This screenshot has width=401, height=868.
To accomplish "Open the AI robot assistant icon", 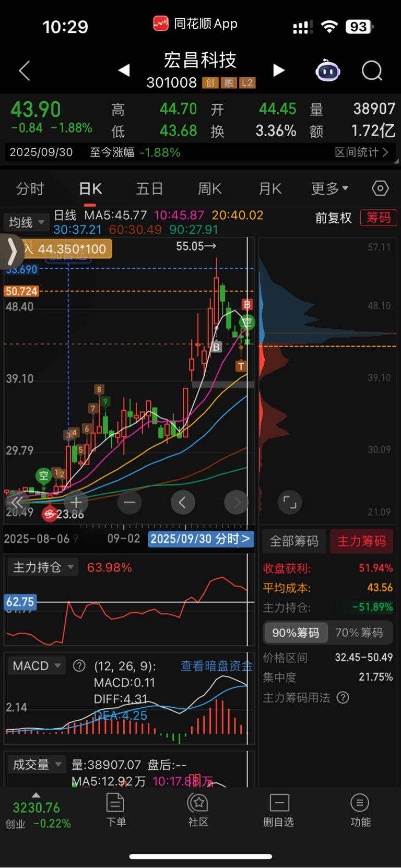I will click(x=328, y=70).
